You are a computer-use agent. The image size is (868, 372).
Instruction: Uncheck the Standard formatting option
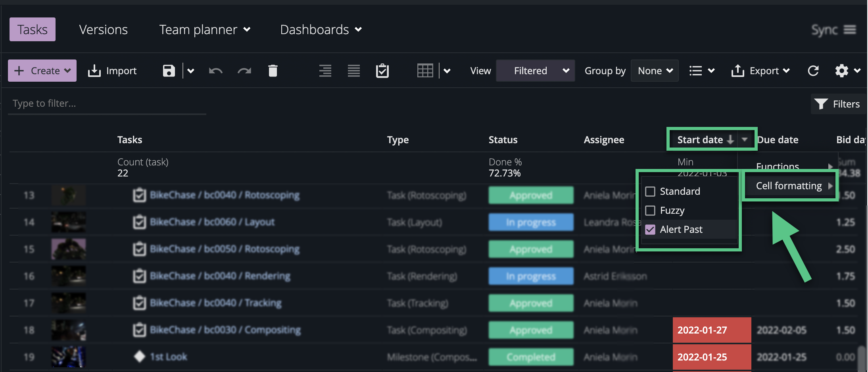pyautogui.click(x=650, y=191)
